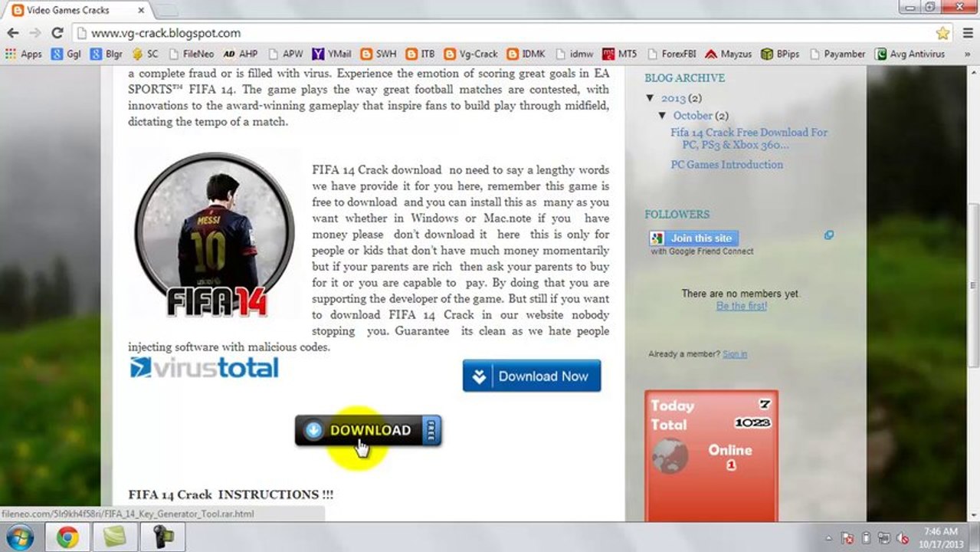
Task: Open the Ggl bookmark
Action: click(x=66, y=54)
